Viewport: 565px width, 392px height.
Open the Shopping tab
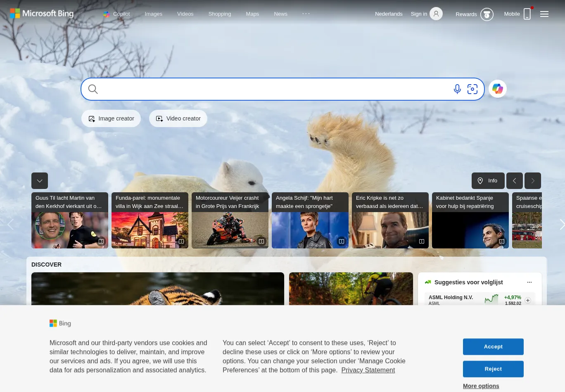[220, 14]
